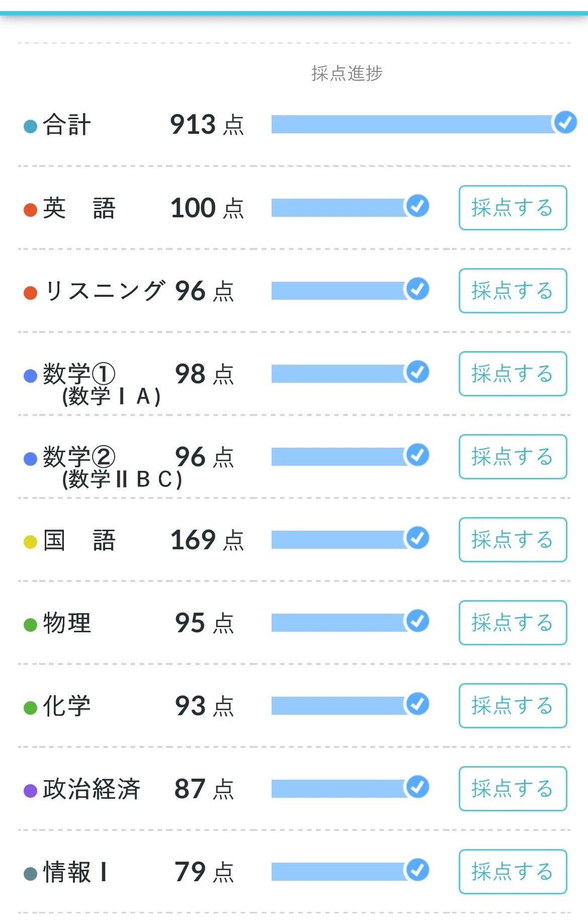This screenshot has height=921, width=588.
Task: Select 採点する next to 数学① score
Action: pos(513,374)
